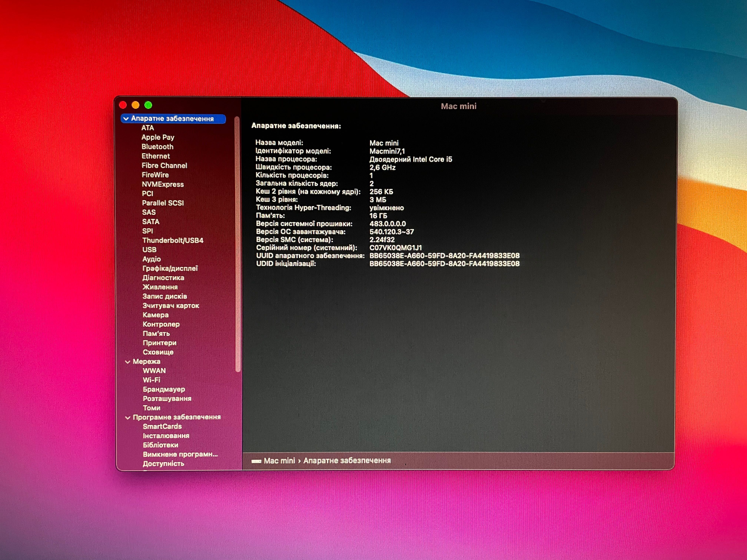Collapse the Апаратне забезпечення section chevron
This screenshot has width=747, height=560.
pos(126,119)
